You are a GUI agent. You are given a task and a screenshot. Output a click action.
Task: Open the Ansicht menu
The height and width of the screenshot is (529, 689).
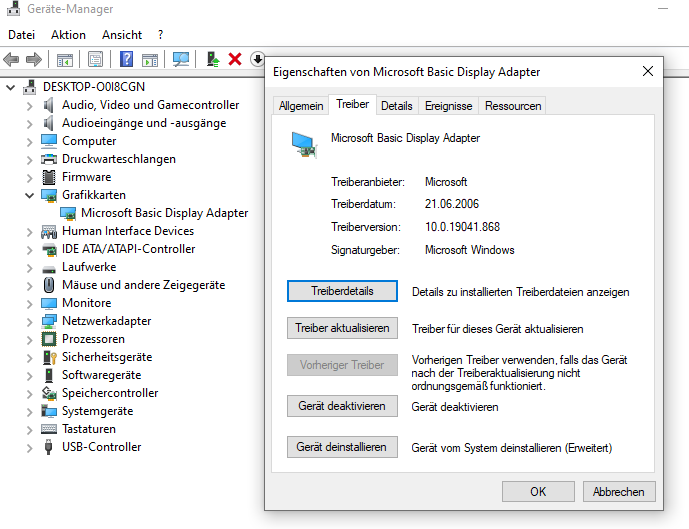122,35
